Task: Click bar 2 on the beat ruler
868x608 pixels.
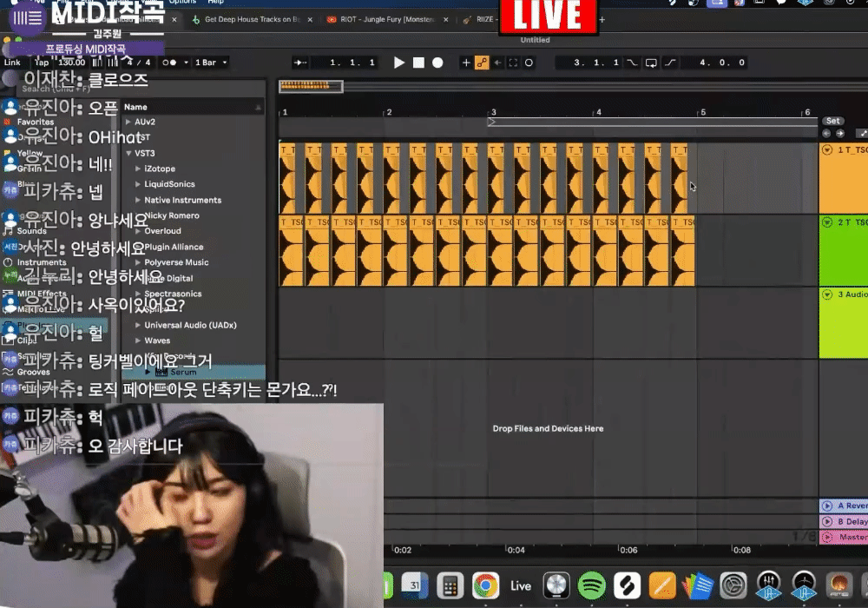Action: pos(389,112)
